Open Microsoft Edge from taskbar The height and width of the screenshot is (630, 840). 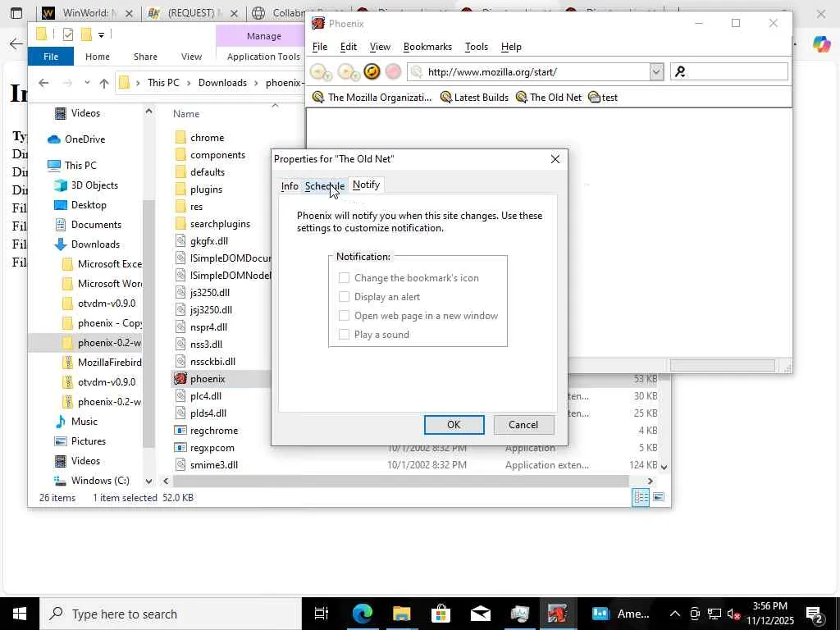click(363, 614)
